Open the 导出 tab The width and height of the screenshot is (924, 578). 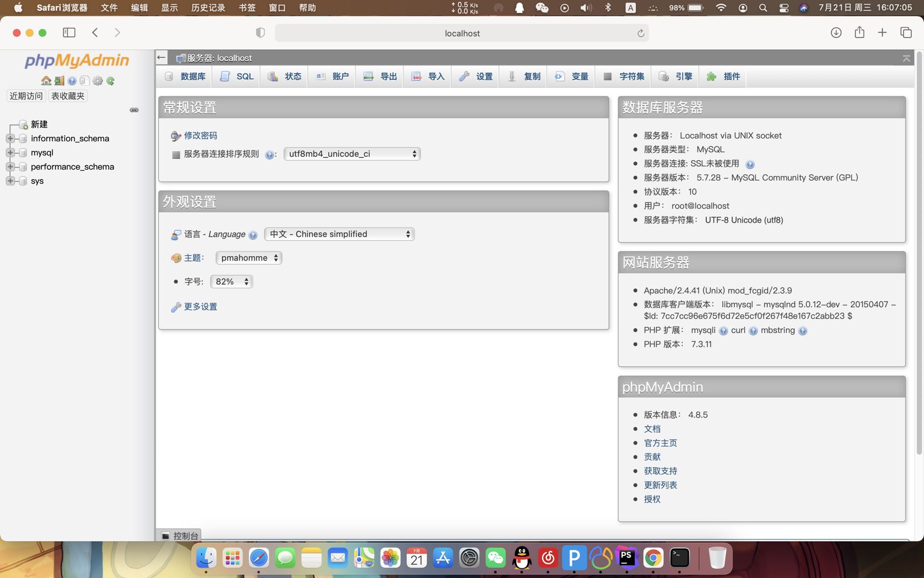[380, 77]
